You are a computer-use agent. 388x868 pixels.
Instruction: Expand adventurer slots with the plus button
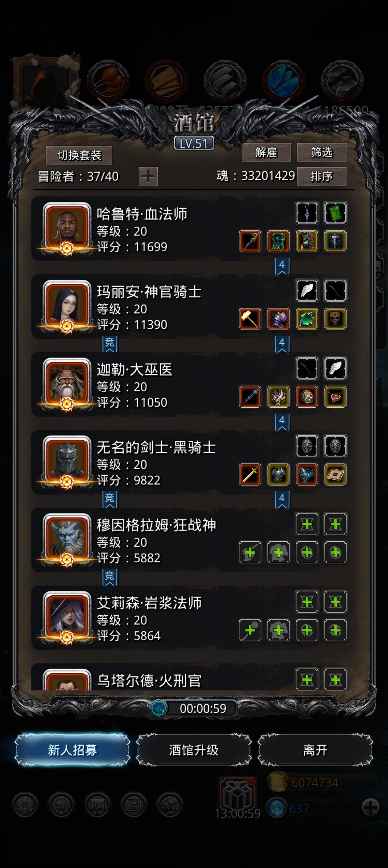[148, 176]
